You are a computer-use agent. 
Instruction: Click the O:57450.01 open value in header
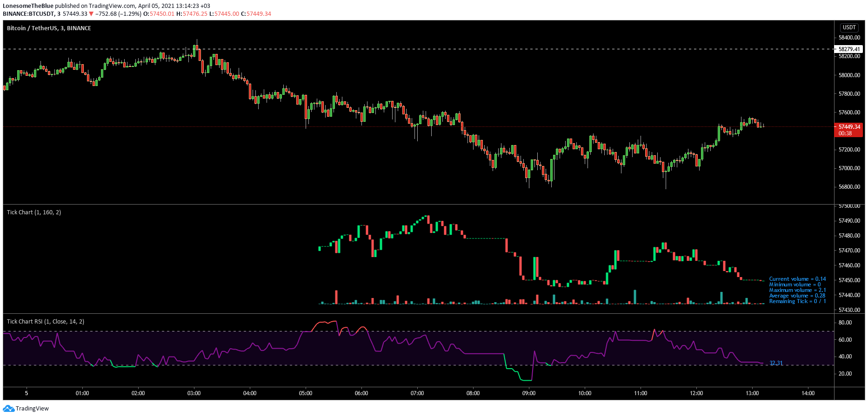(x=159, y=14)
